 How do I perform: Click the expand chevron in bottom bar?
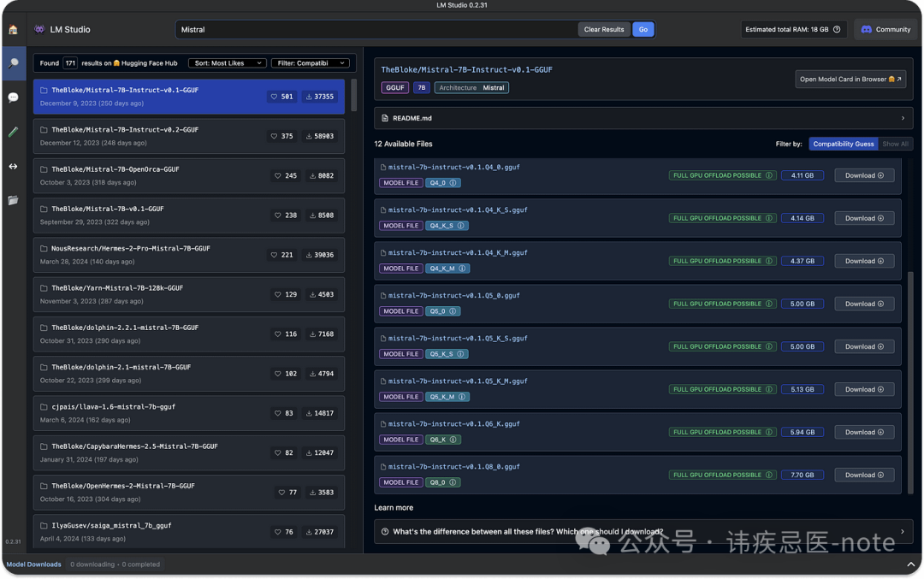tap(910, 564)
